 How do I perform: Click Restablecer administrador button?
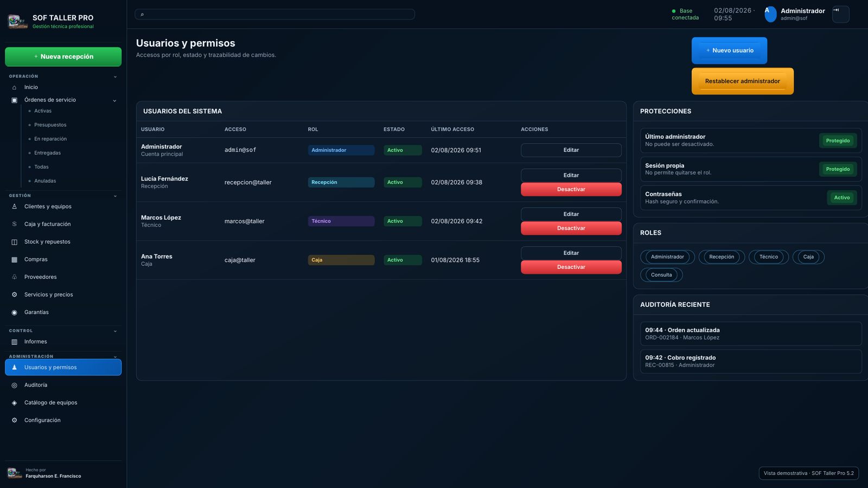(743, 81)
